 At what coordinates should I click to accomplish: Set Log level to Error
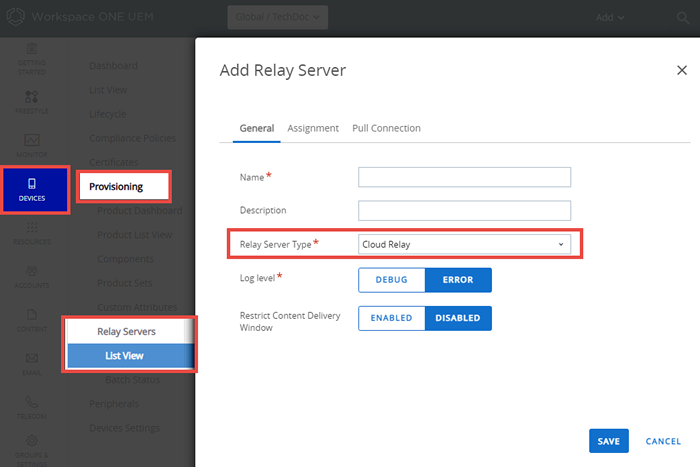[458, 280]
